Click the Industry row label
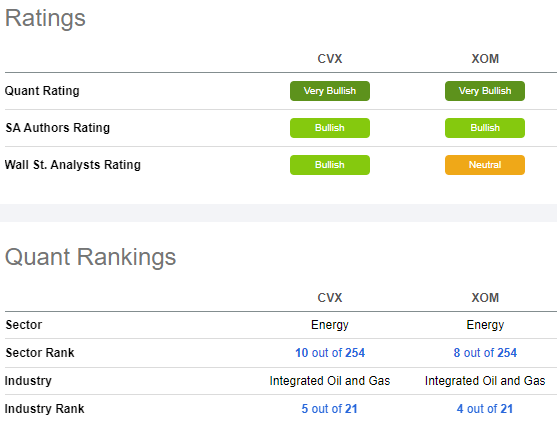The image size is (557, 439). [28, 381]
